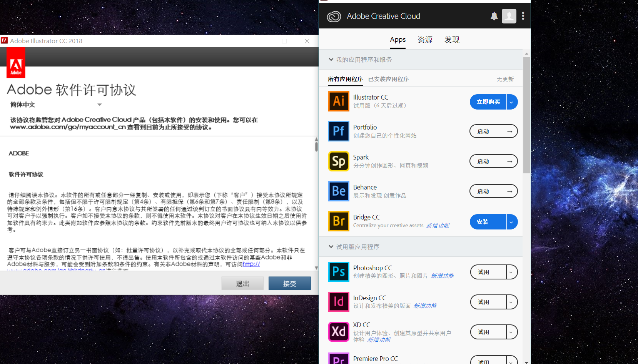Start InDesign CC trial with 试用

(488, 302)
